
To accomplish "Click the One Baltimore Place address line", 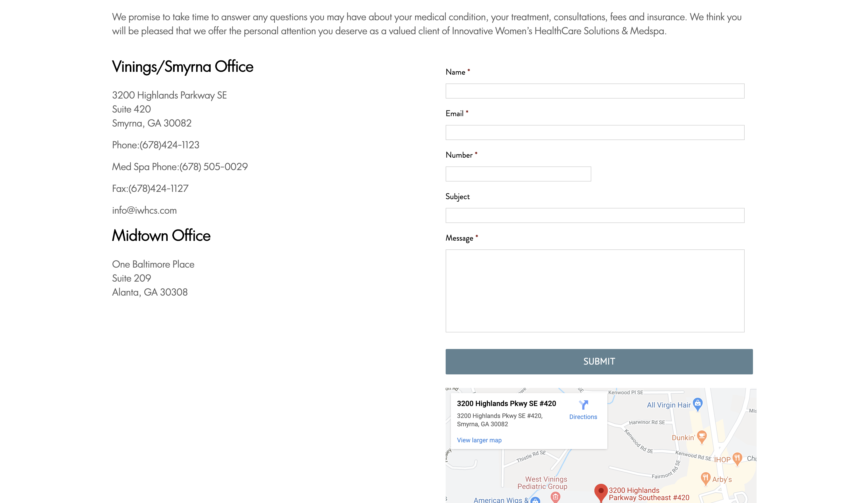I will pyautogui.click(x=153, y=264).
